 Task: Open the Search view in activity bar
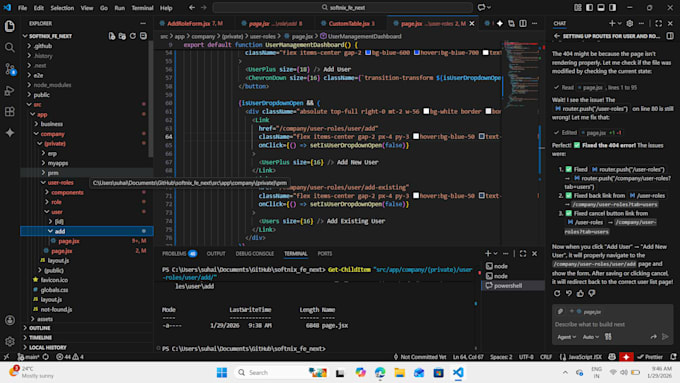tap(10, 47)
